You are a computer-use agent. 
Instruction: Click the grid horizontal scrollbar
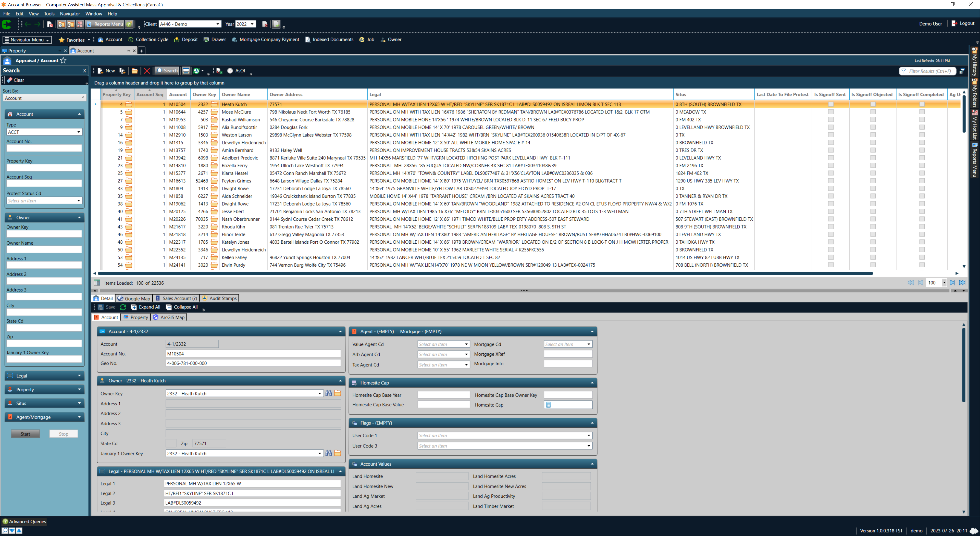click(x=486, y=273)
